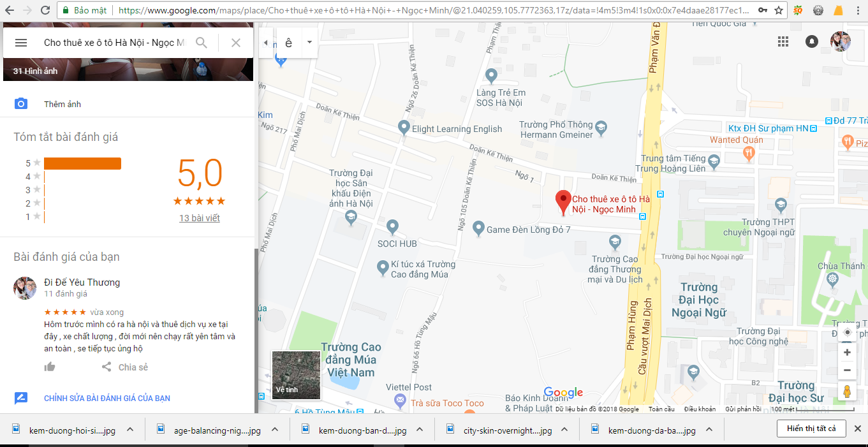Click the Điều khoản link
Viewport: 868px width, 447px height.
(700, 409)
